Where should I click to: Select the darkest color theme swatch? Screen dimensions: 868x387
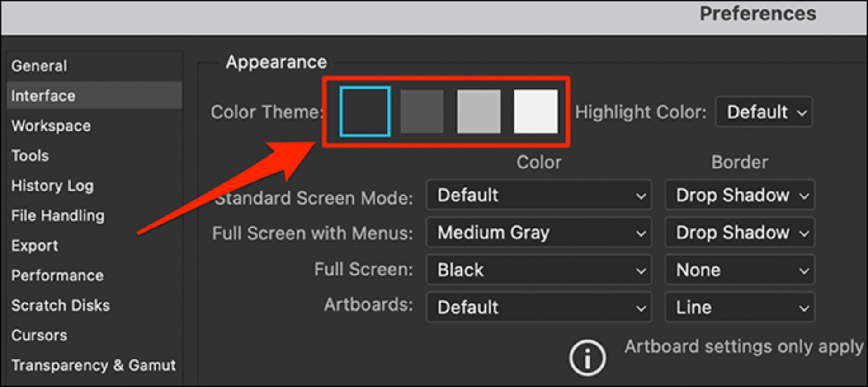click(365, 112)
